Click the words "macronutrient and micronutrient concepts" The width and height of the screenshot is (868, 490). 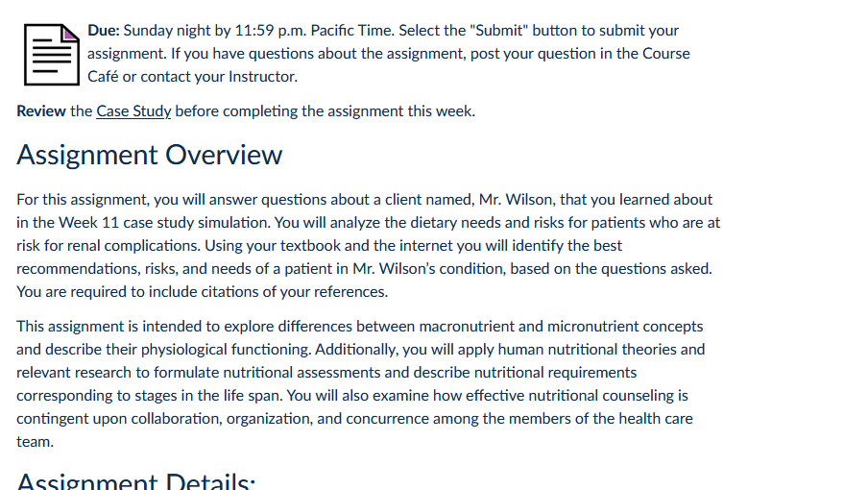[561, 326]
